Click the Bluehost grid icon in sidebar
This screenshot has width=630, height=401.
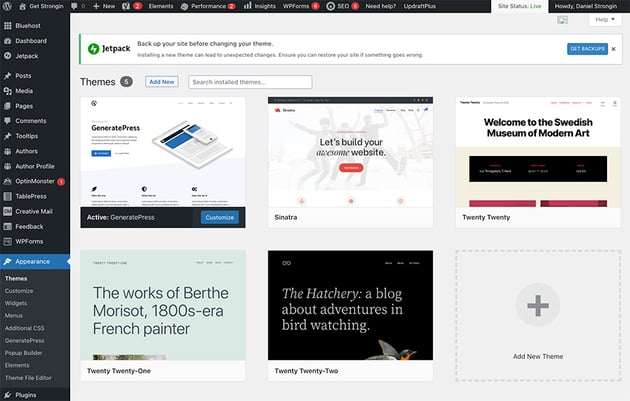coord(8,26)
